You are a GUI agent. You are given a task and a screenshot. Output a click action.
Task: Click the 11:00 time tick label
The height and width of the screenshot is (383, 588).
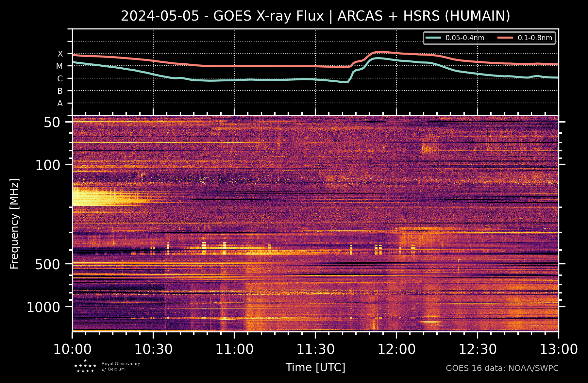click(x=234, y=349)
